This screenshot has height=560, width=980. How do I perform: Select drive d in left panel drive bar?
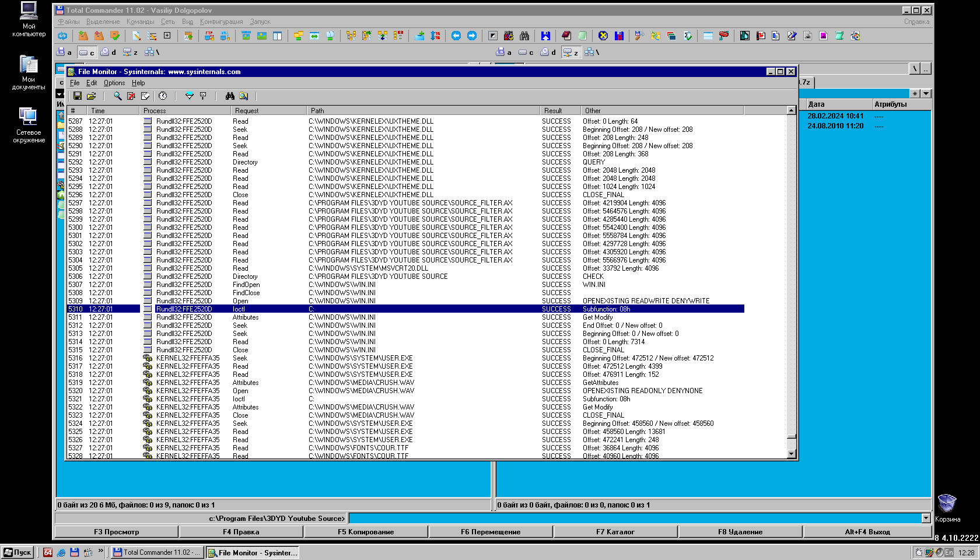pyautogui.click(x=108, y=52)
